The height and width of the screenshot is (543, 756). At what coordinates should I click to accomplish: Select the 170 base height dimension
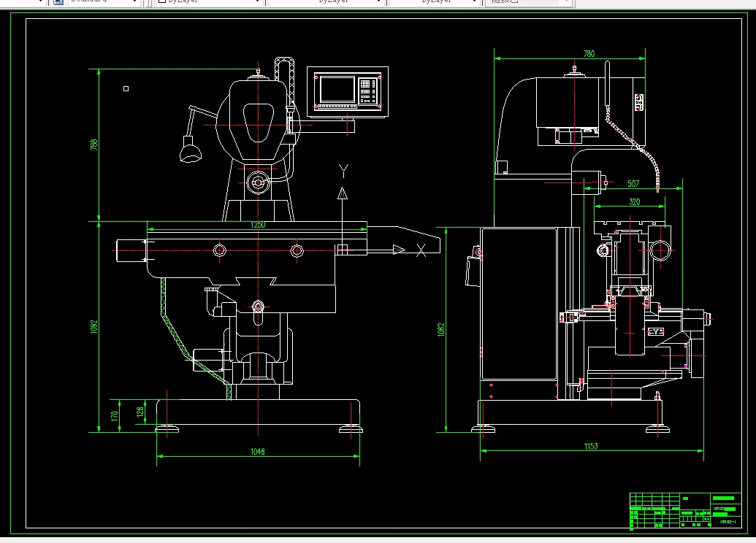pos(115,416)
